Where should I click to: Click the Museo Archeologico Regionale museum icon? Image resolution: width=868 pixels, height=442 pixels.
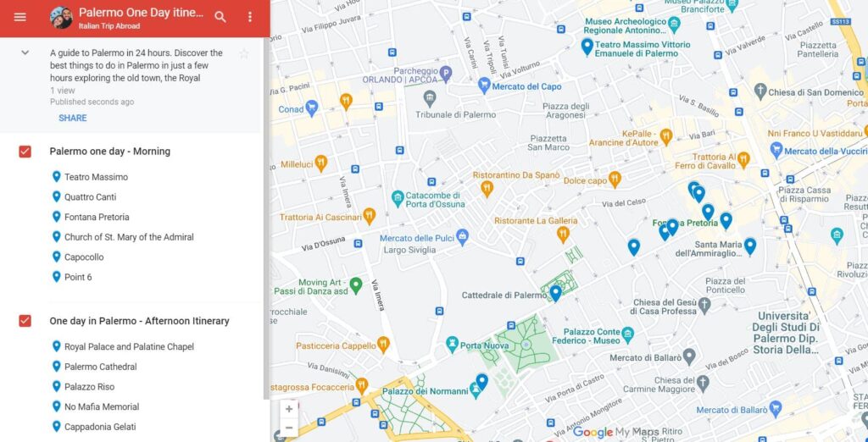click(674, 24)
